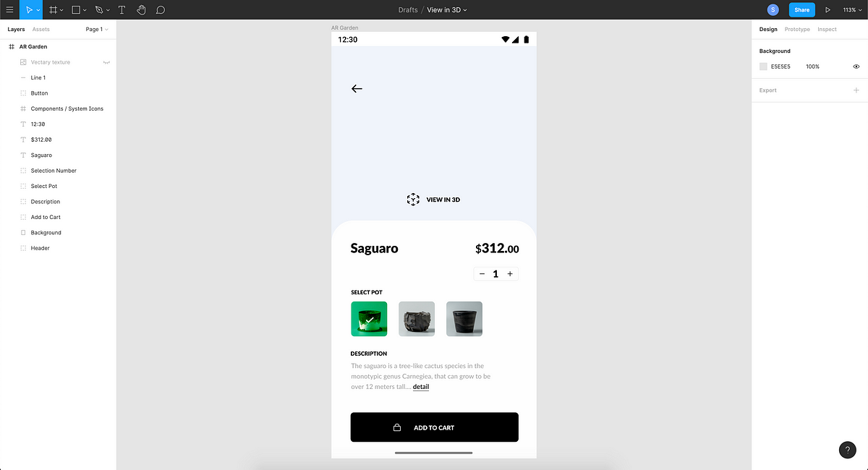Screen dimensions: 868x470
Task: Select the Hand tool
Action: point(141,10)
